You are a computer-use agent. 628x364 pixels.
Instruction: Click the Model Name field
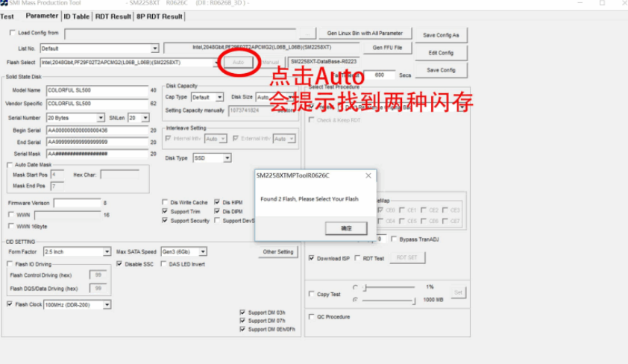[97, 90]
